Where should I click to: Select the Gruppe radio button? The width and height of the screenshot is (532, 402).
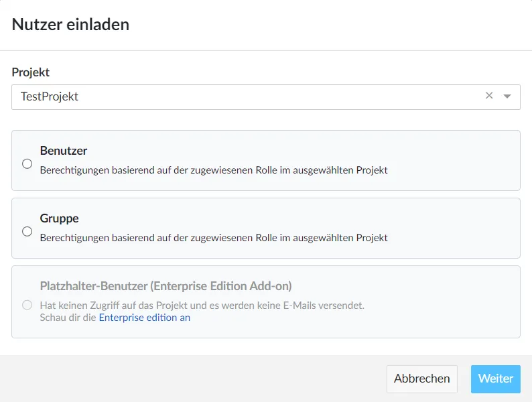point(27,231)
